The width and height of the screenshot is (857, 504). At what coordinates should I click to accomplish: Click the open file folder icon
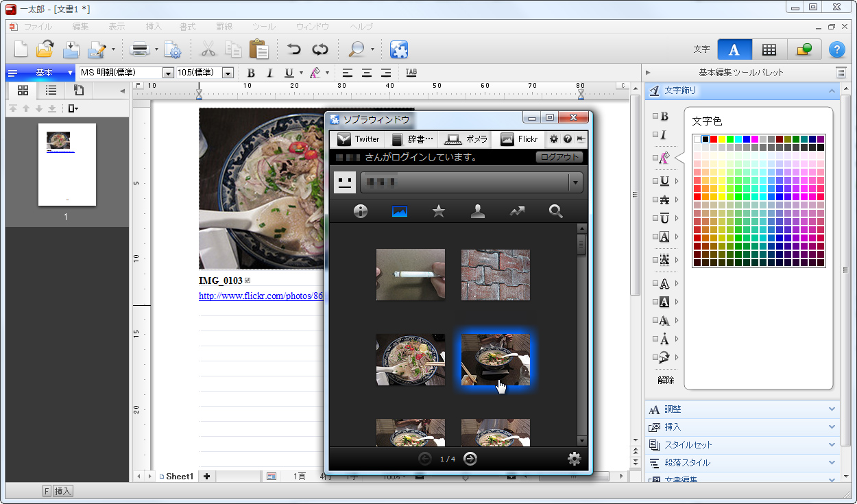pos(45,49)
